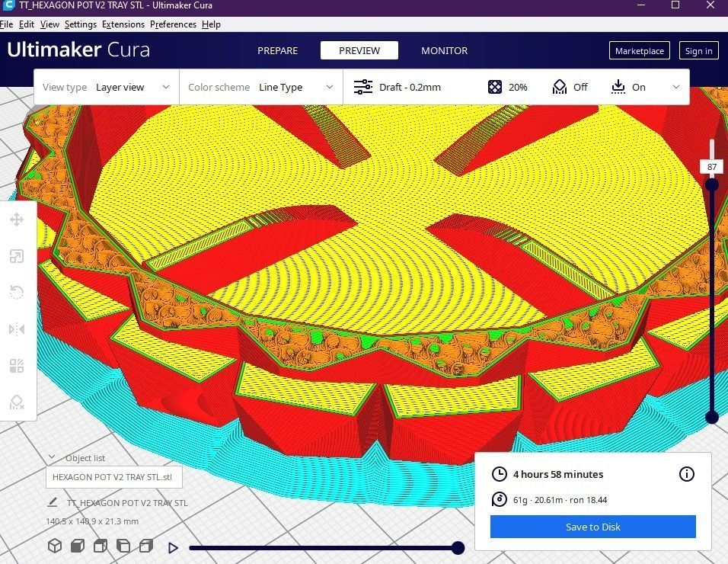Switch to left side view cube icon

pyautogui.click(x=123, y=546)
